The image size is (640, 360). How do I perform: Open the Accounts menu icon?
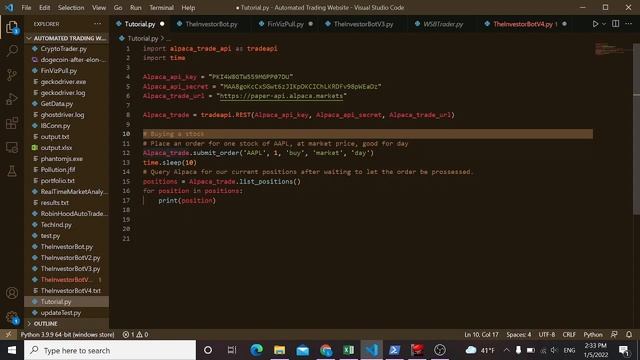(12, 293)
